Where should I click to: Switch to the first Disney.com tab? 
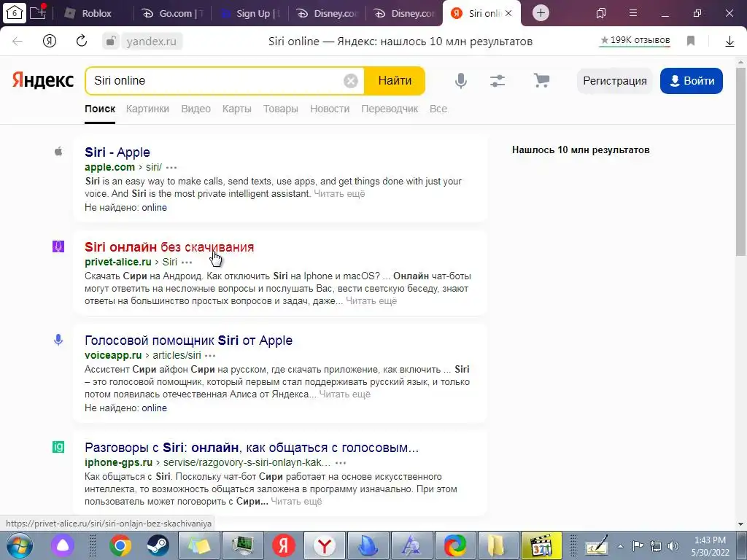coord(328,13)
